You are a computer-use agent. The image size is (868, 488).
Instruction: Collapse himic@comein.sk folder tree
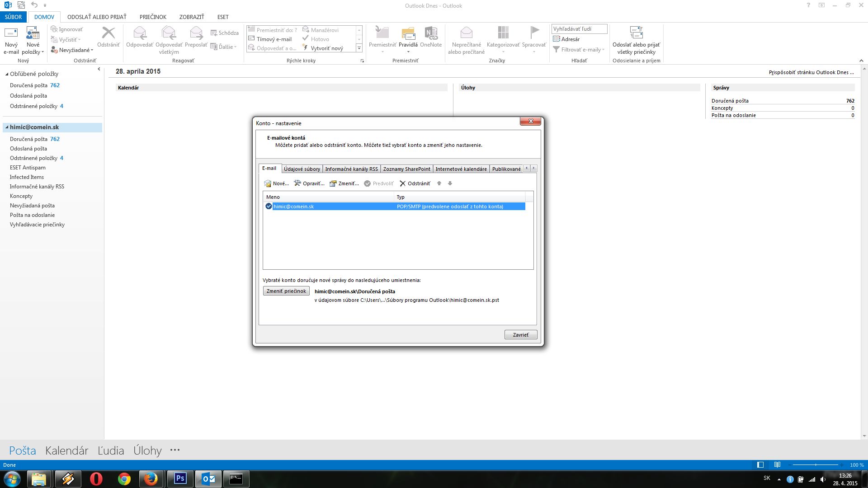pyautogui.click(x=7, y=127)
